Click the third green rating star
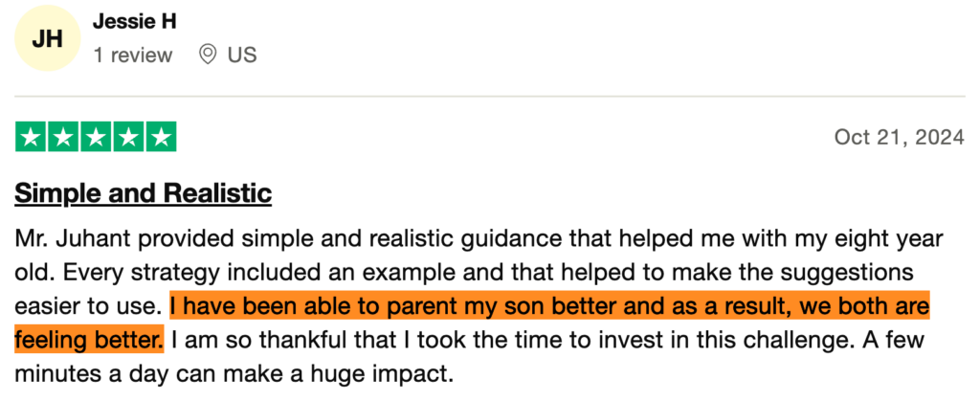This screenshot has height=401, width=980. 96,137
